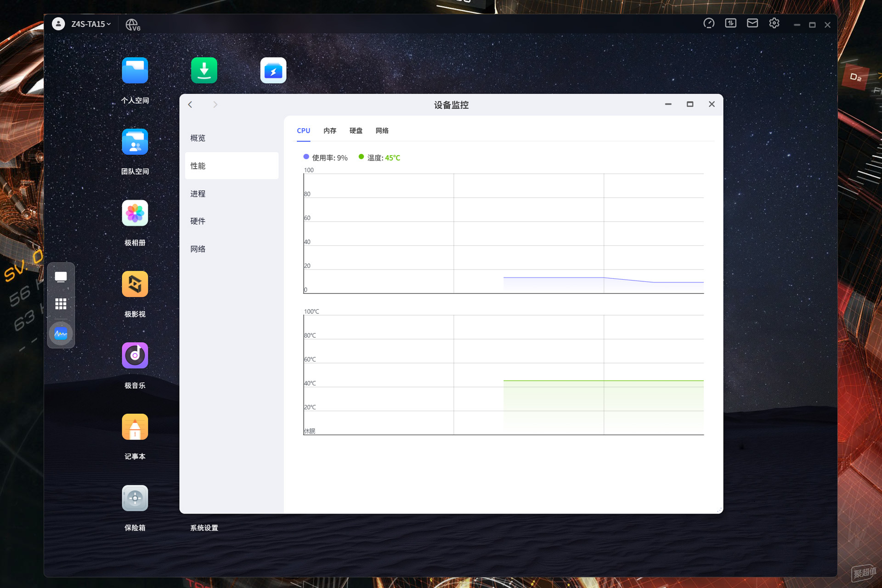Go back in 设备监控 window
This screenshot has height=588, width=882.
tap(190, 105)
